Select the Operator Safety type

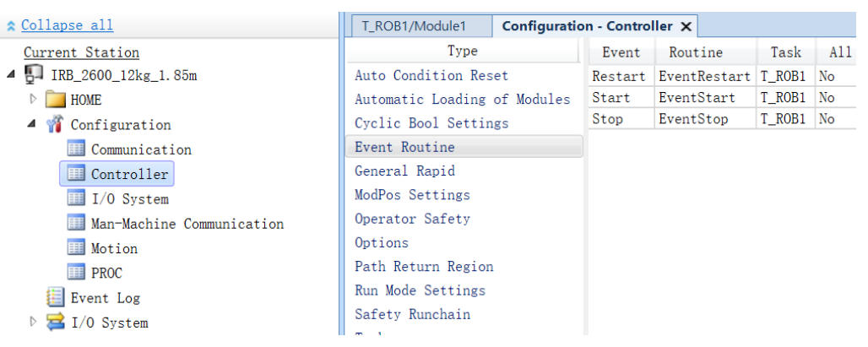412,219
